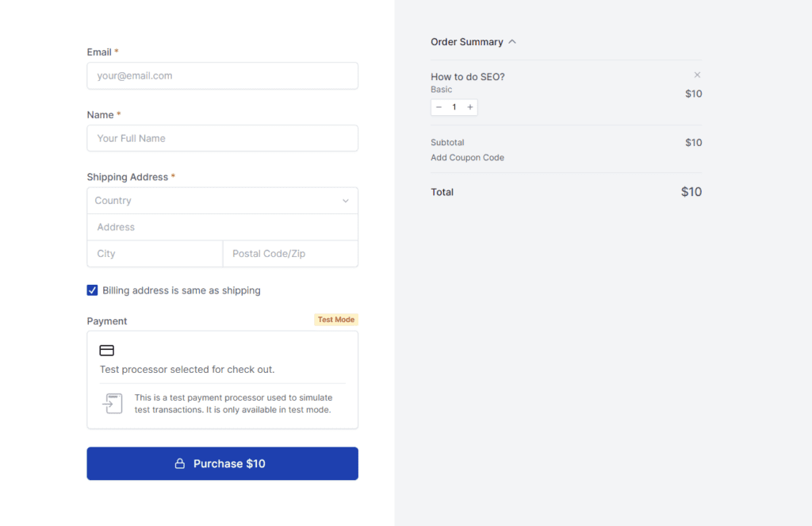Click the test processor redirect icon
Viewport: 812px width, 526px height.
[x=113, y=403]
